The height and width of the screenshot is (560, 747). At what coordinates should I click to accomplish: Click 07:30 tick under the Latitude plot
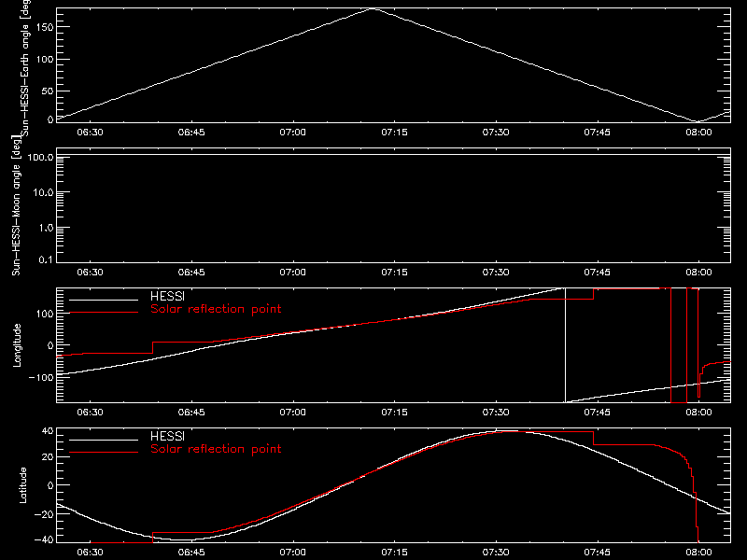(x=496, y=552)
